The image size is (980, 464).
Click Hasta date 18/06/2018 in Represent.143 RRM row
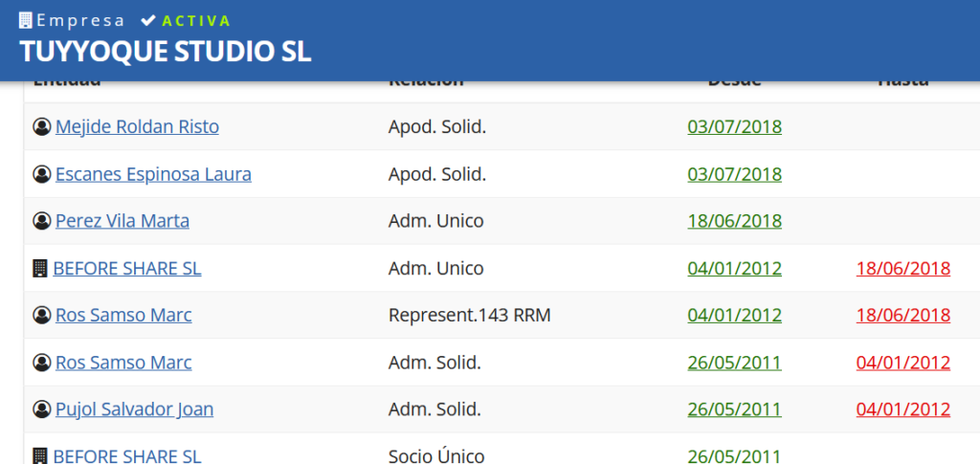click(903, 316)
